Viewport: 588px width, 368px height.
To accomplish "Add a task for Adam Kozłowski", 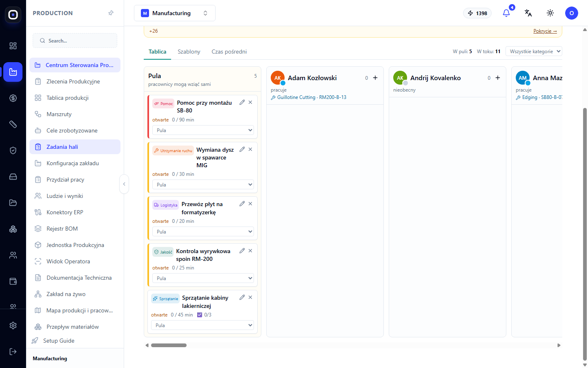I will pos(375,78).
